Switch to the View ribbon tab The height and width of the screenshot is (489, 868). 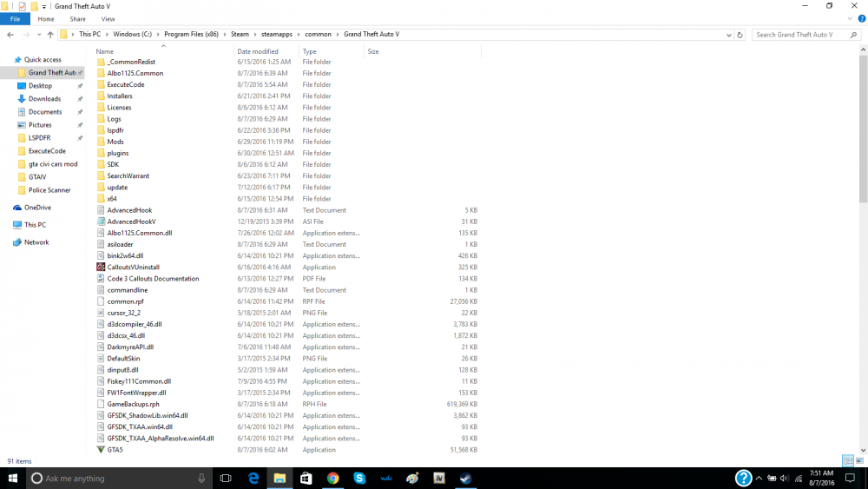tap(108, 19)
